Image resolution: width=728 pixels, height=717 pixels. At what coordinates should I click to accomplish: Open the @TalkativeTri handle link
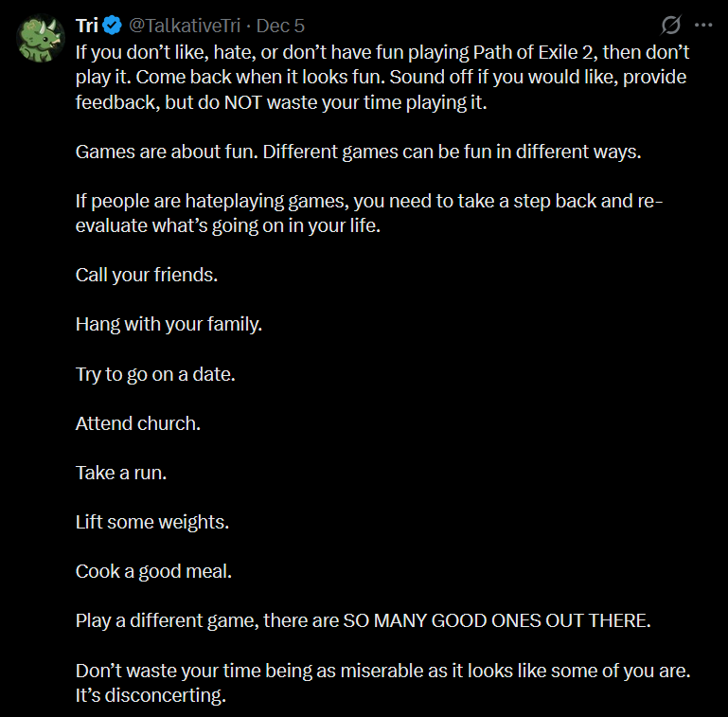[185, 26]
